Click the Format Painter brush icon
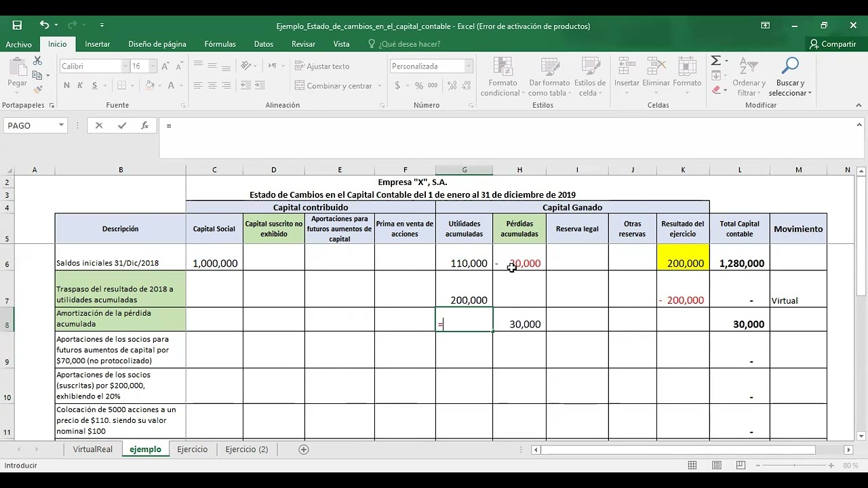 click(x=37, y=89)
